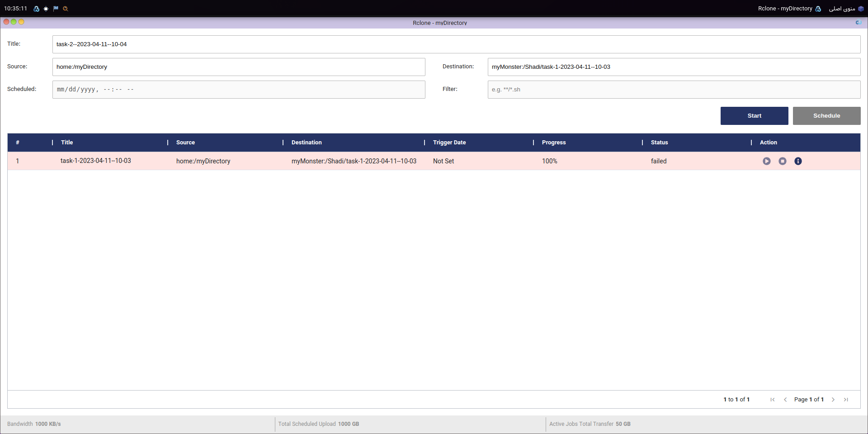
Task: Go to the last page of results
Action: pyautogui.click(x=846, y=400)
